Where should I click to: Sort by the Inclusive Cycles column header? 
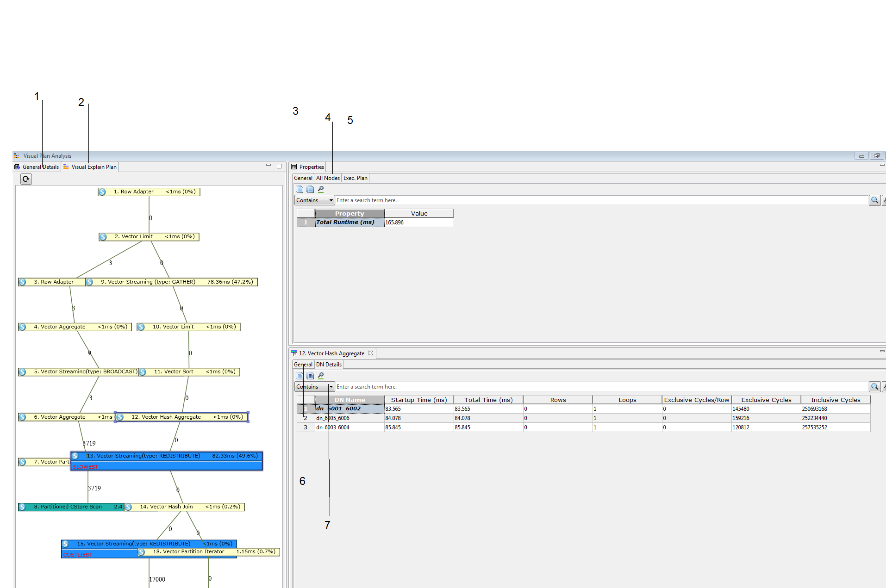coord(836,400)
